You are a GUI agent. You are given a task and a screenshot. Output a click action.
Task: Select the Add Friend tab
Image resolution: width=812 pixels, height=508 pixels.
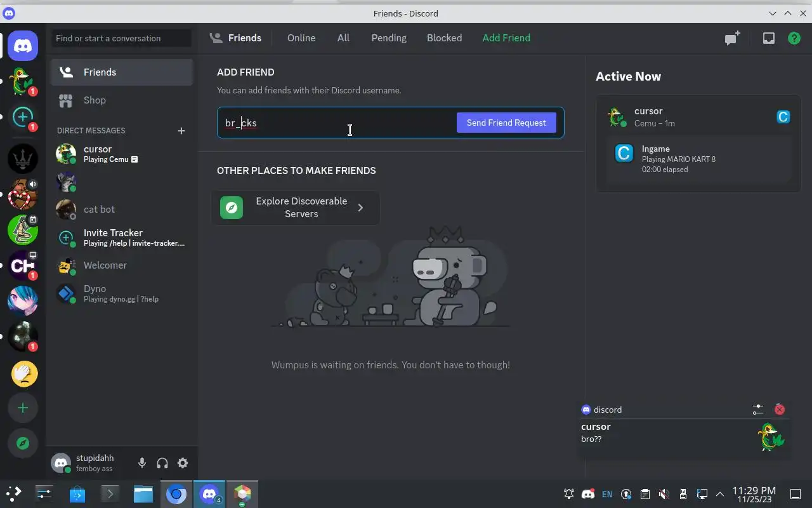pyautogui.click(x=506, y=38)
